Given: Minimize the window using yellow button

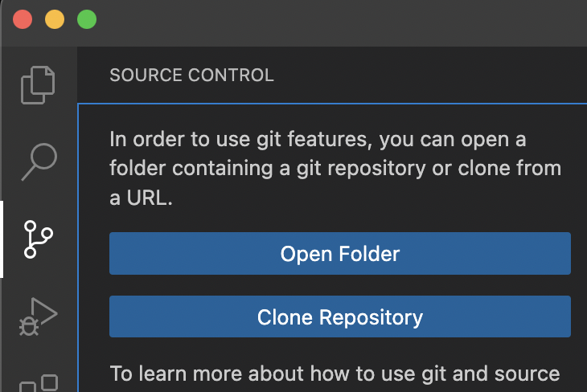Looking at the screenshot, I should tap(55, 19).
